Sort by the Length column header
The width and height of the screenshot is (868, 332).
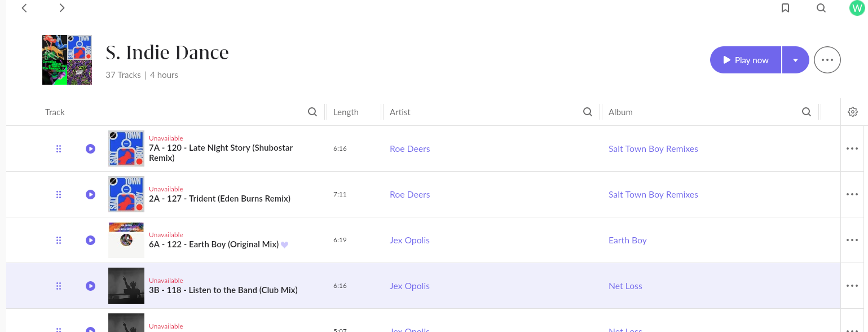[346, 112]
